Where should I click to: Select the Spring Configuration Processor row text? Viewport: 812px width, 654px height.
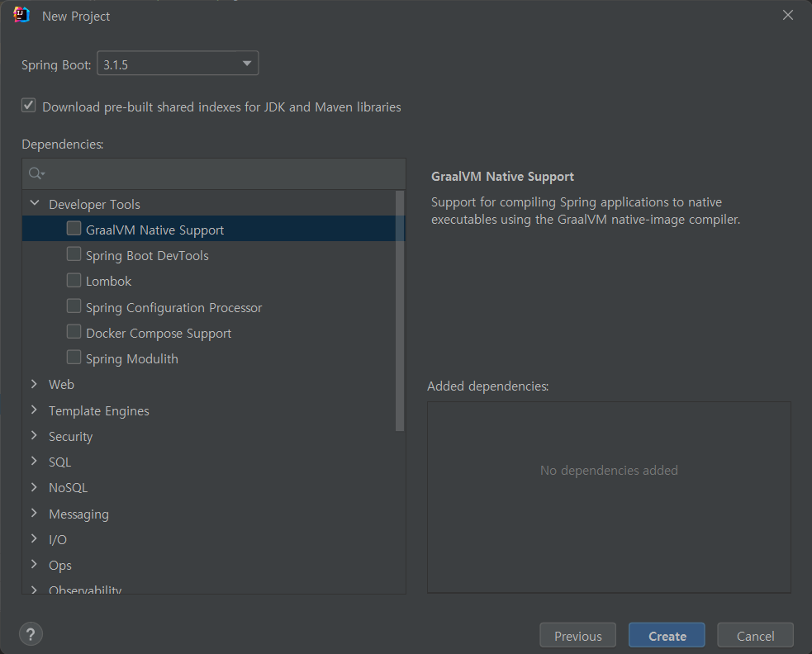173,308
